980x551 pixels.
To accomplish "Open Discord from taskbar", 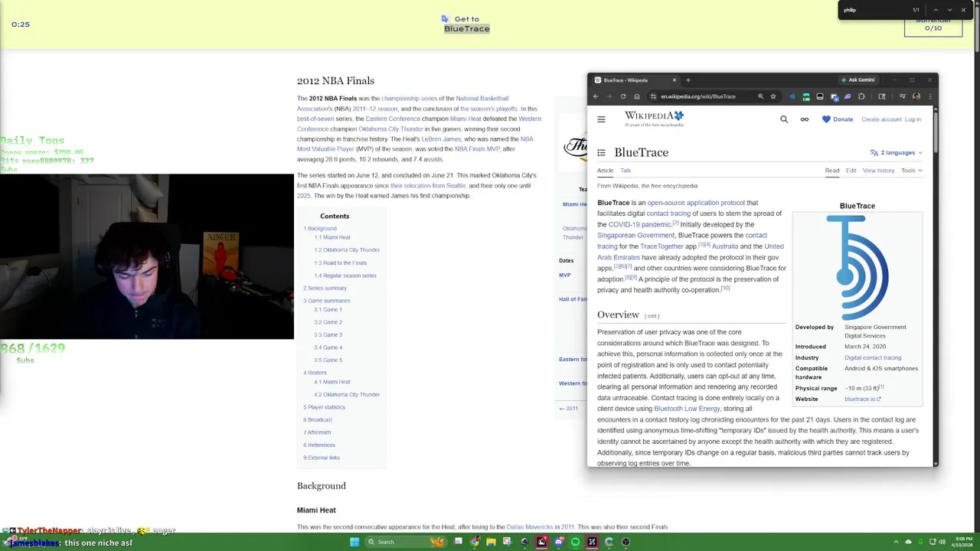I will [x=559, y=542].
